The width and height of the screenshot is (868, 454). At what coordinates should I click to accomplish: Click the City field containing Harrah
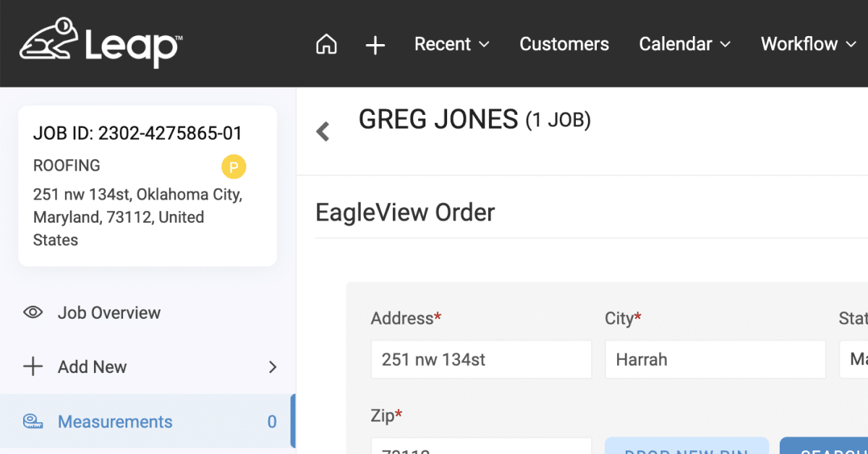coord(715,359)
